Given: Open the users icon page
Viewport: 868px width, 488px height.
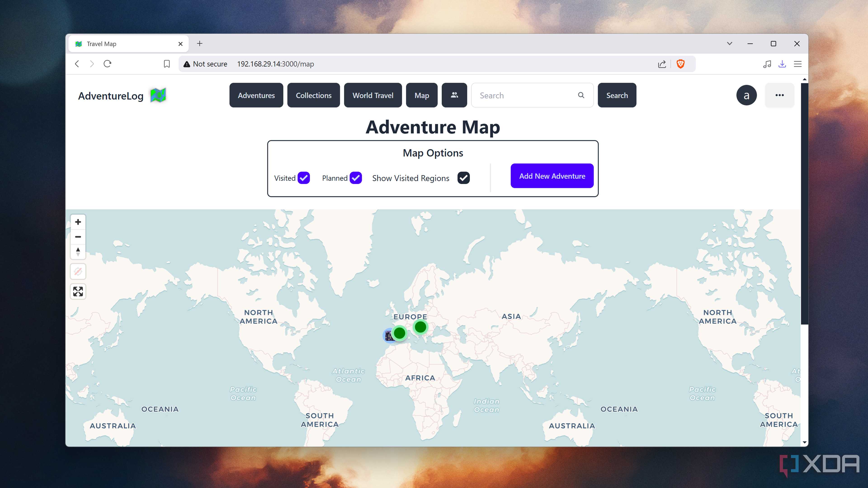Looking at the screenshot, I should pos(454,95).
